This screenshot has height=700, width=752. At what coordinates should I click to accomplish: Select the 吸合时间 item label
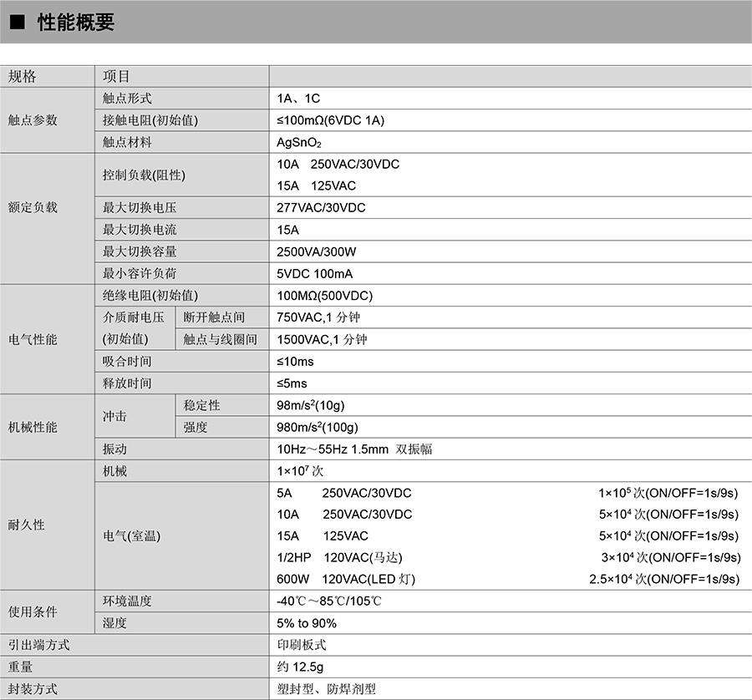[x=127, y=362]
